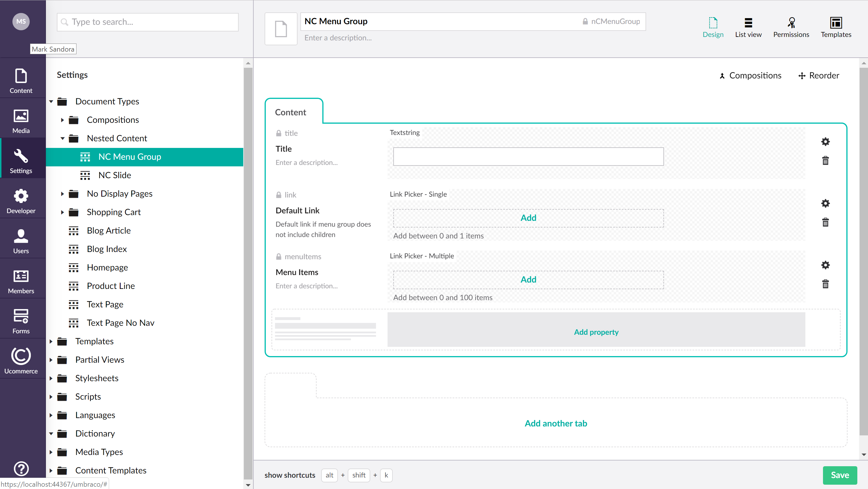Open the Forms section
The height and width of the screenshot is (489, 868).
21,321
